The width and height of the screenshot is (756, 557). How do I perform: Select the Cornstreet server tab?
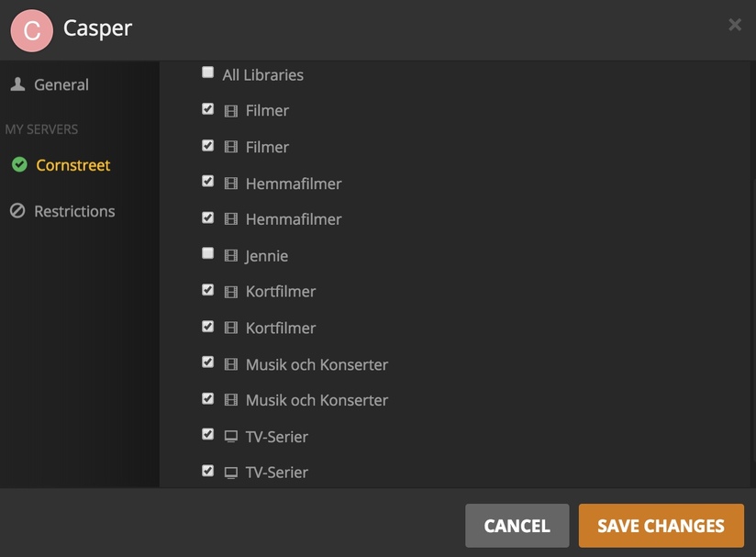[72, 165]
